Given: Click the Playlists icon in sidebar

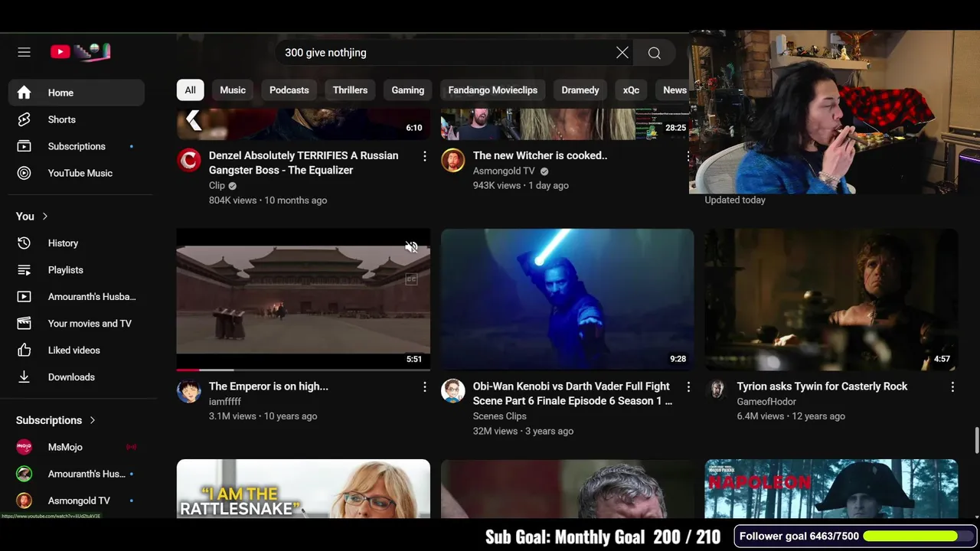Looking at the screenshot, I should coord(24,270).
